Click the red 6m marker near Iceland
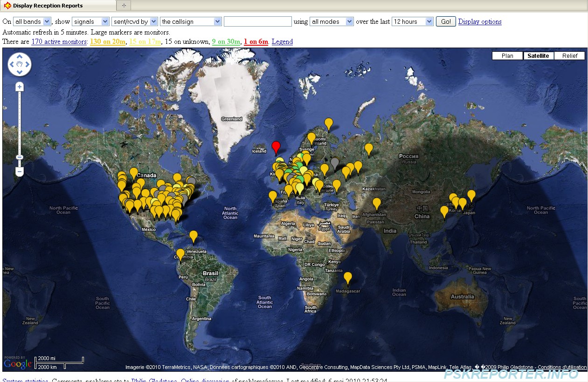The height and width of the screenshot is (382, 588). 276,146
